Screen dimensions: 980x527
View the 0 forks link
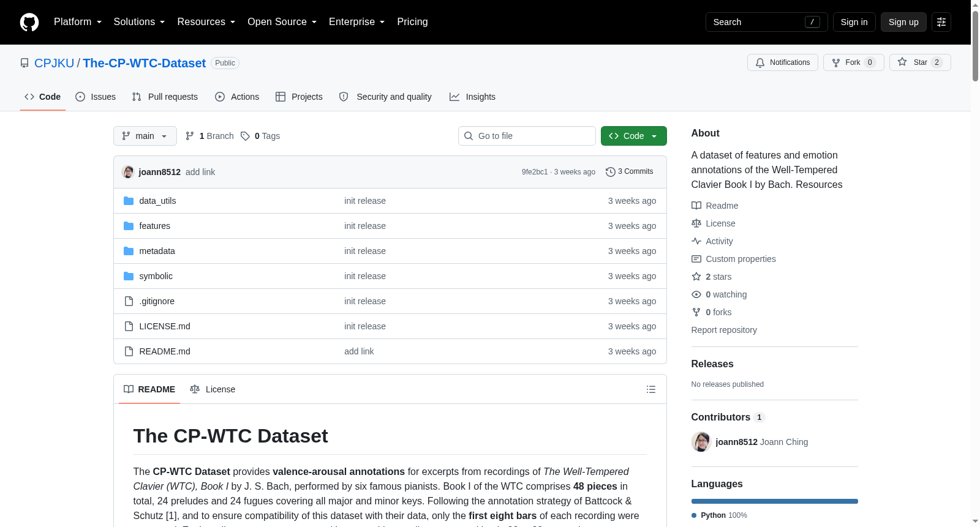coord(712,312)
